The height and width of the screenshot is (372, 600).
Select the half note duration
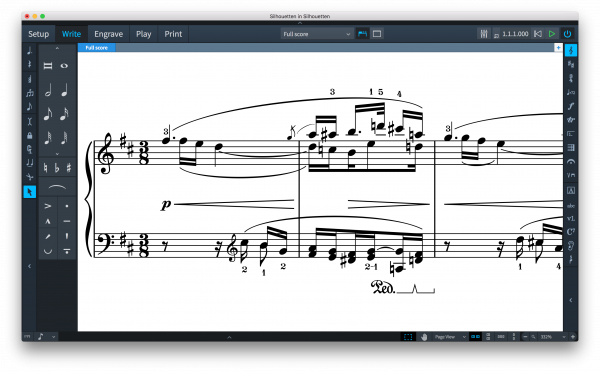(48, 91)
